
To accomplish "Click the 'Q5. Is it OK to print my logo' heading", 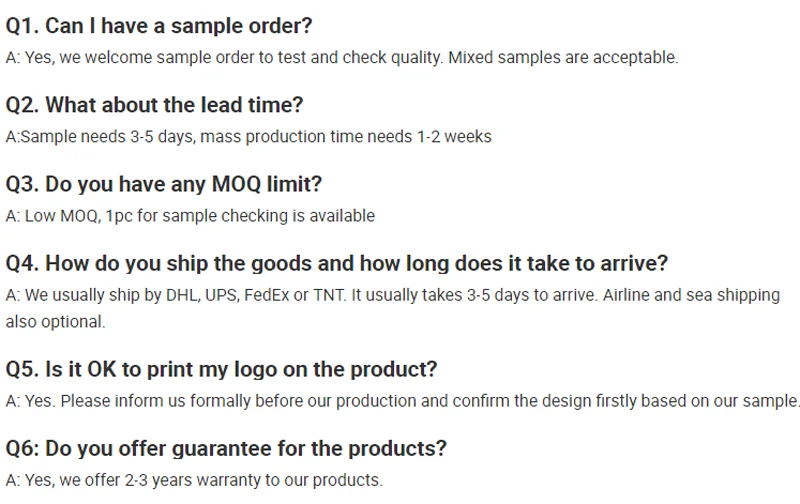I will tap(221, 369).
